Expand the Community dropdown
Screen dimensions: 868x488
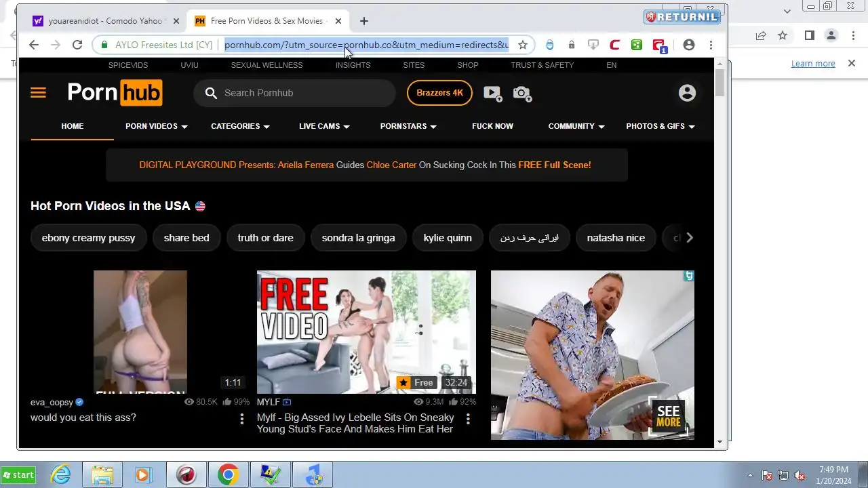coord(576,126)
